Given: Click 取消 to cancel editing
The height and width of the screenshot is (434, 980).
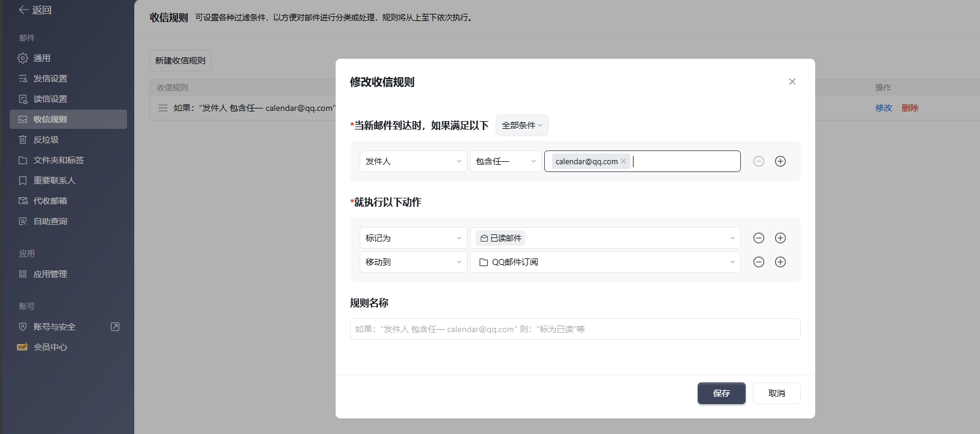Looking at the screenshot, I should [x=777, y=393].
